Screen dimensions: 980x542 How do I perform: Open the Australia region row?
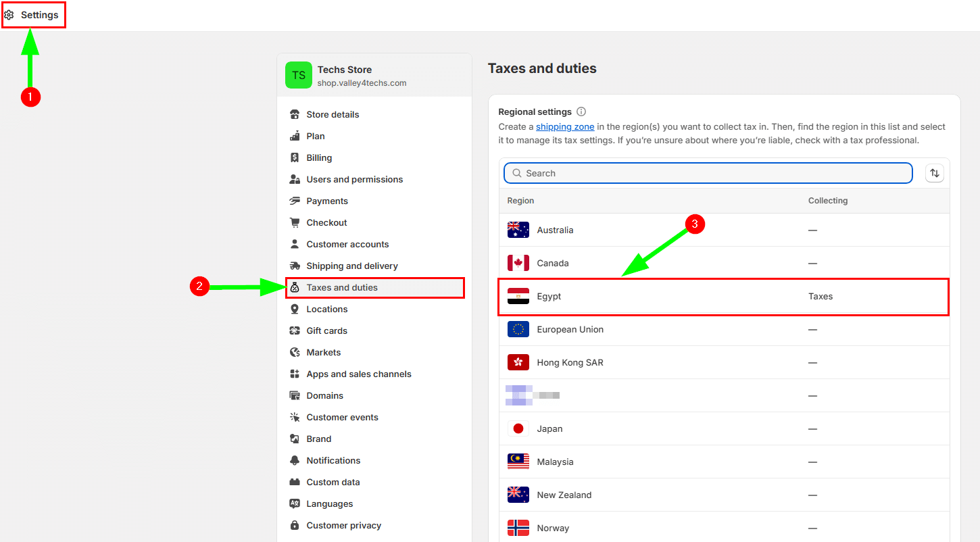(725, 230)
